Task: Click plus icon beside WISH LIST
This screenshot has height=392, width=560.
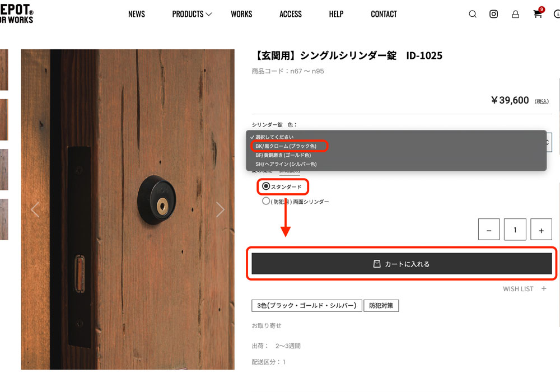Action: (x=544, y=289)
